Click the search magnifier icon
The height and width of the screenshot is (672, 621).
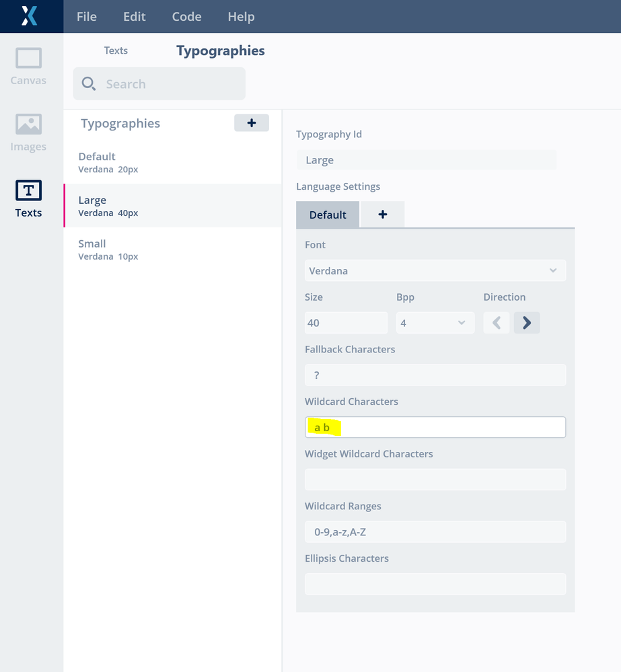coord(89,83)
